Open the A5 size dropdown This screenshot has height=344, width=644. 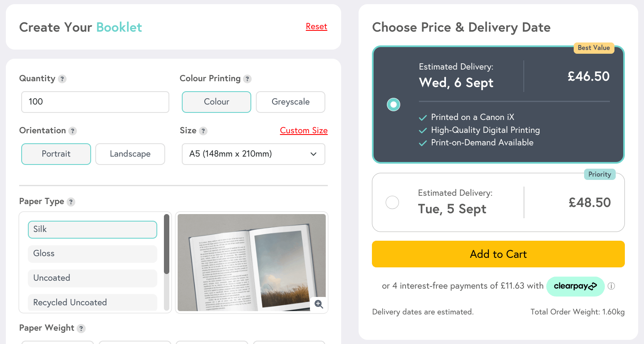[253, 154]
